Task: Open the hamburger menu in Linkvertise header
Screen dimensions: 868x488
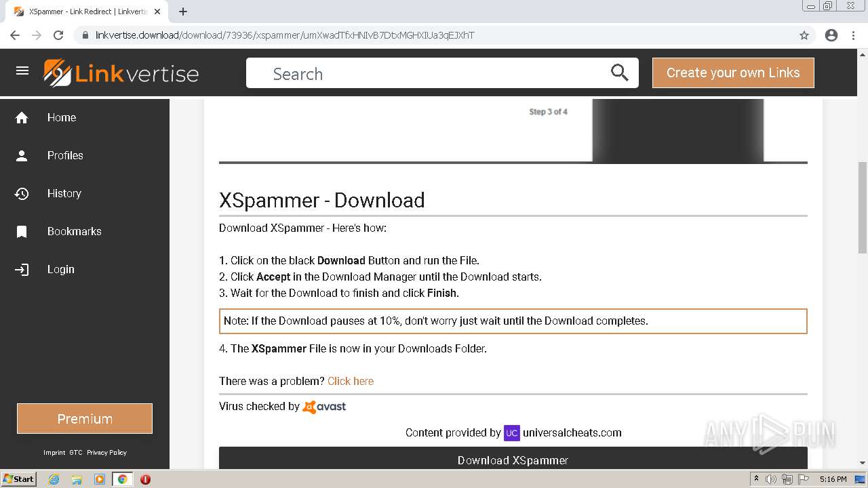Action: pos(22,70)
